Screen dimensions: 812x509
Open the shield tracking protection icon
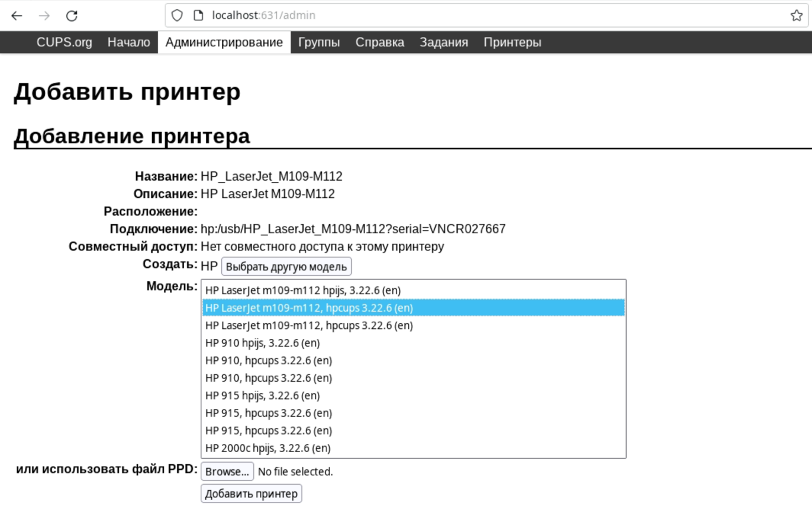(x=177, y=15)
